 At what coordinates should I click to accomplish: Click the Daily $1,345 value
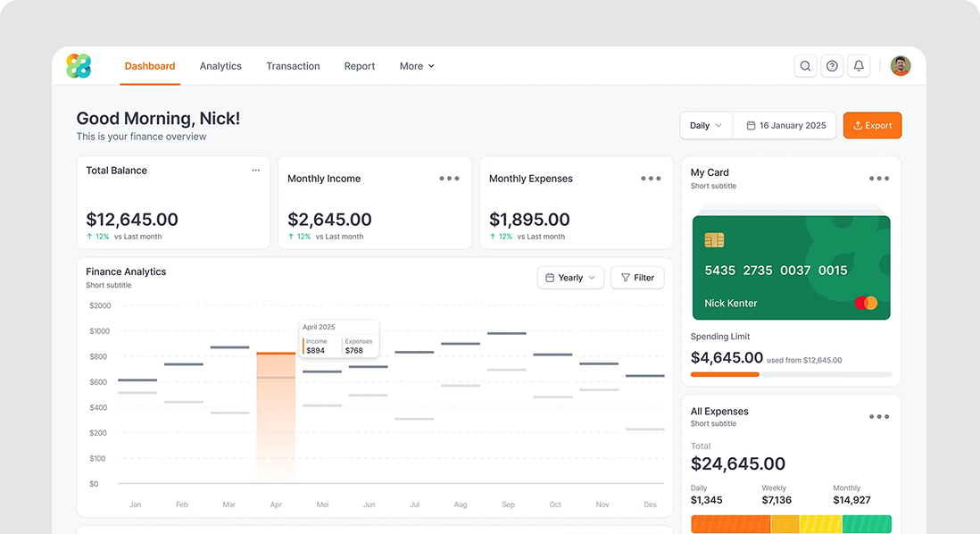tap(706, 500)
